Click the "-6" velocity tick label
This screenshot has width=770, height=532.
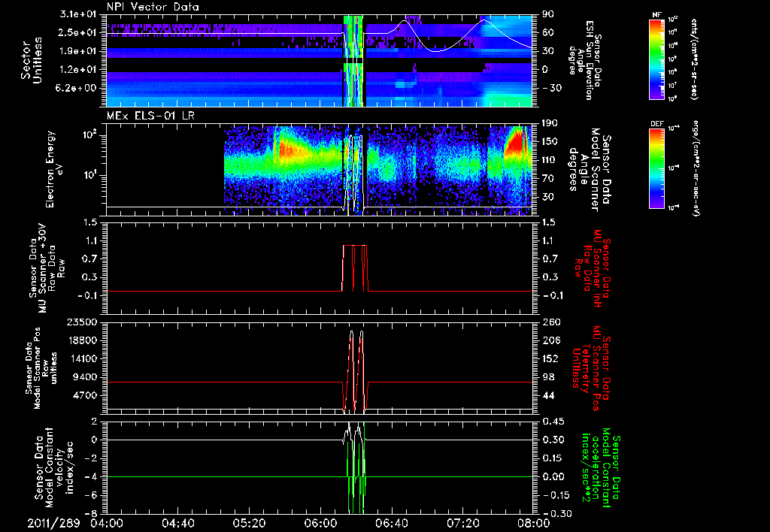pos(91,495)
